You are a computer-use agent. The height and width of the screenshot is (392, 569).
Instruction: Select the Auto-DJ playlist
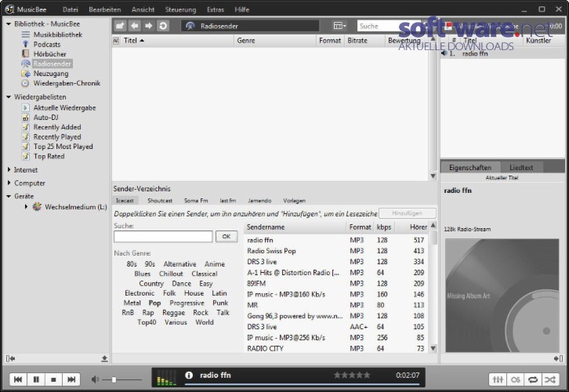45,118
